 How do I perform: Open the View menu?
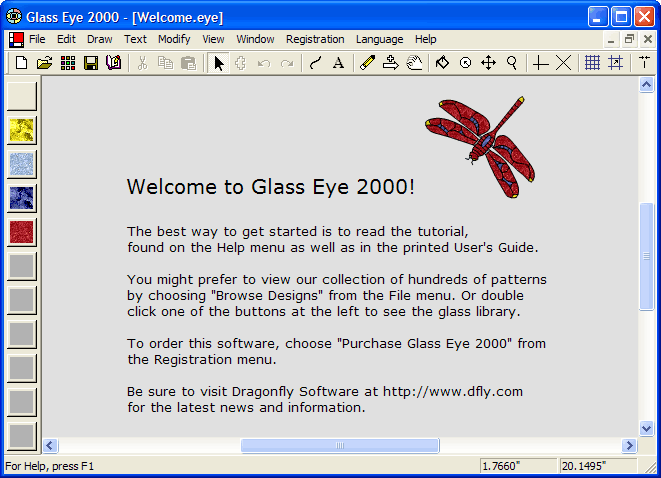pyautogui.click(x=213, y=39)
